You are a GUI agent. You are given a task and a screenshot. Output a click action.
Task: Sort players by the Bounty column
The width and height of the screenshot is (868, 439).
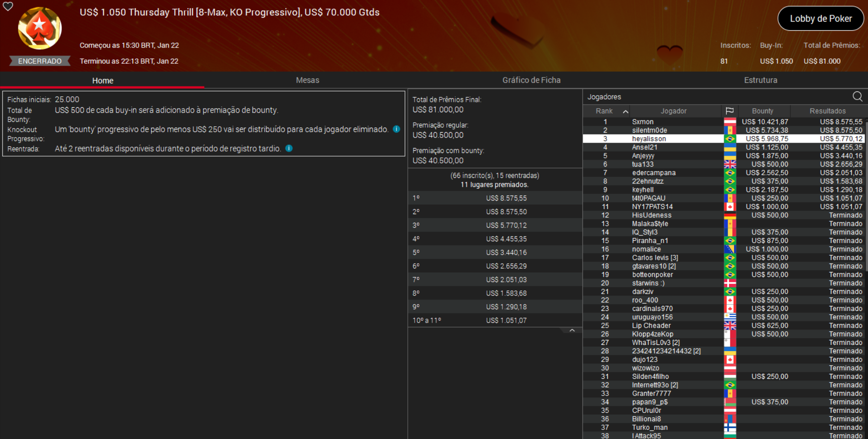click(763, 111)
